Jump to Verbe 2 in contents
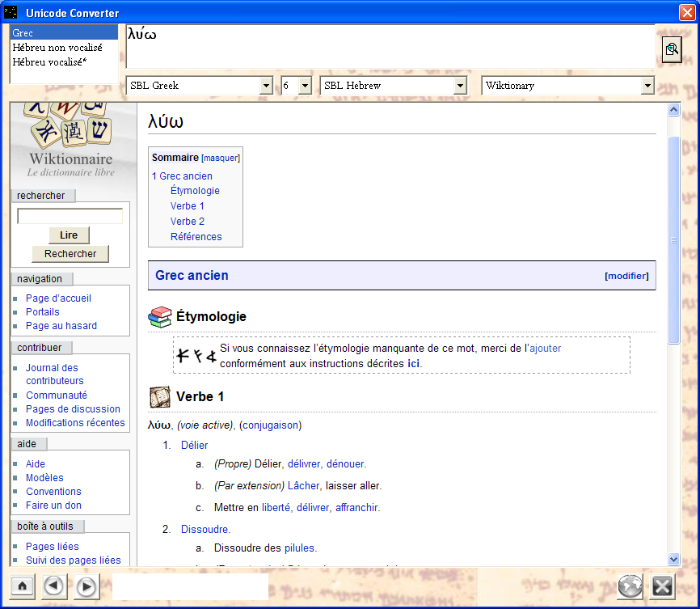This screenshot has width=700, height=609. tap(188, 221)
